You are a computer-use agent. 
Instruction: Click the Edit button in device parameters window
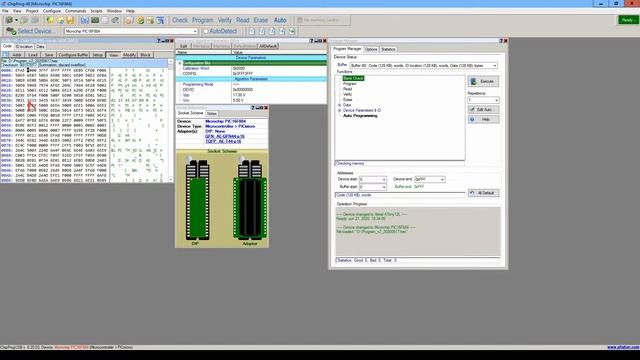click(x=184, y=46)
